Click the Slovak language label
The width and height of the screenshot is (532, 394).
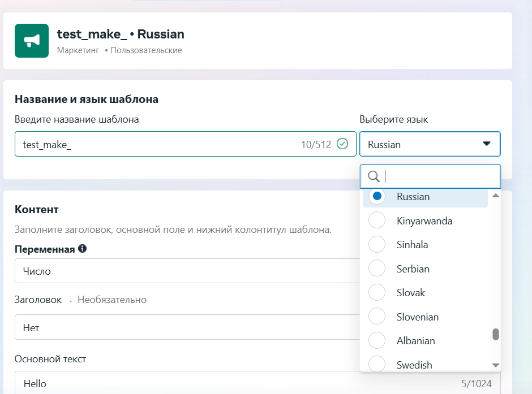(x=410, y=293)
